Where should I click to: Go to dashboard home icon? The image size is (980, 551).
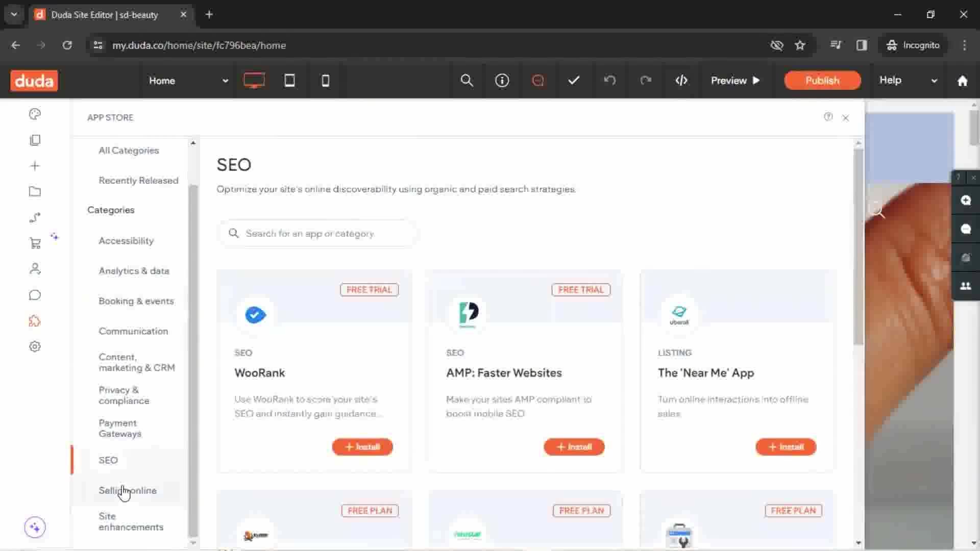[963, 81]
